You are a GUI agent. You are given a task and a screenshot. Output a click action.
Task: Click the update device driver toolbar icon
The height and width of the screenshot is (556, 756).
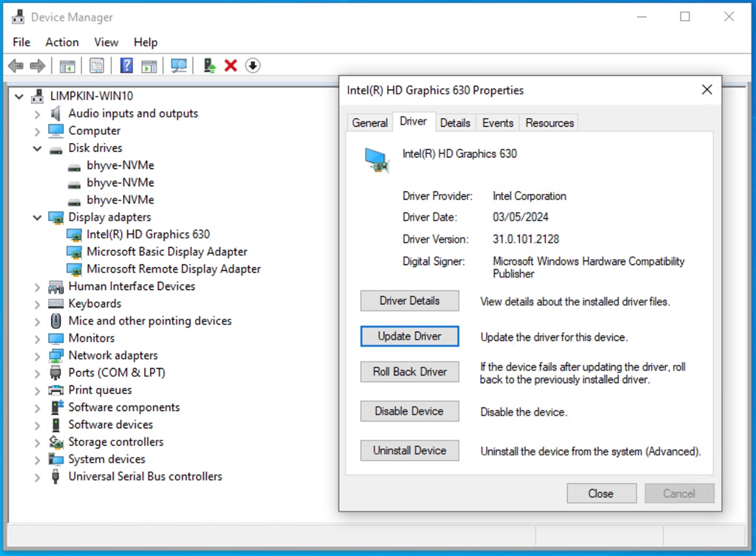210,66
